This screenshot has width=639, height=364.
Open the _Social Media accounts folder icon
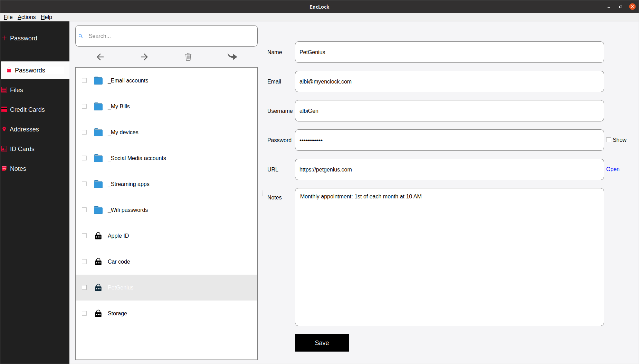tap(98, 158)
